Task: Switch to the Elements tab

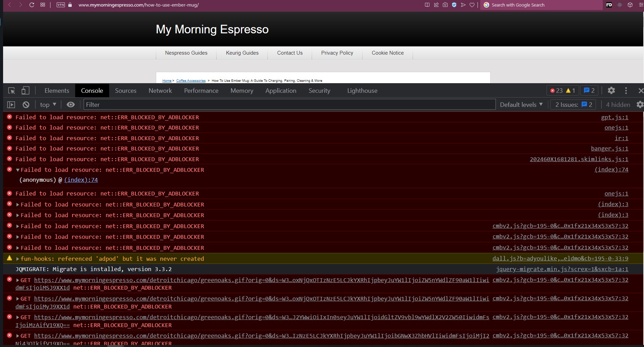Action: 57,91
